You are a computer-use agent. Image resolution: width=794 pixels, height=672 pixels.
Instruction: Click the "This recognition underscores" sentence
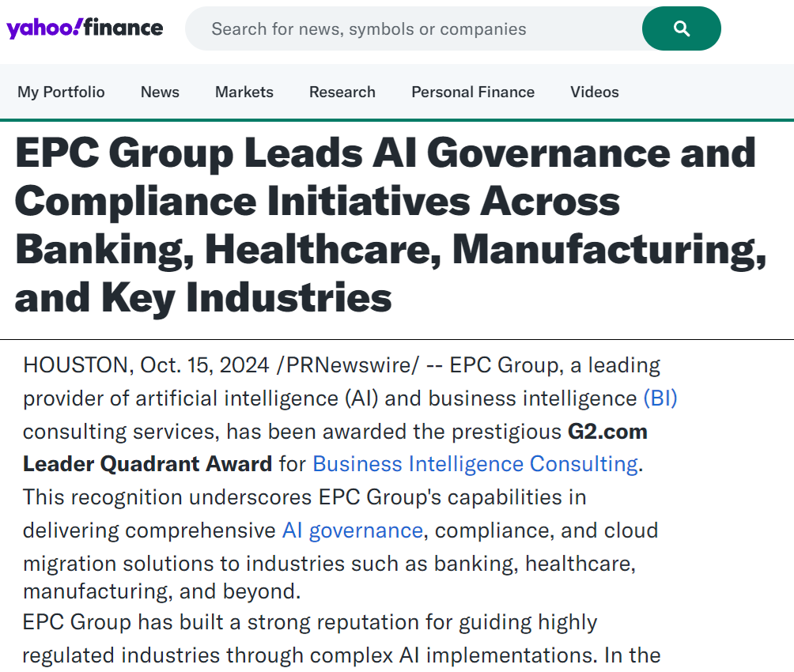[304, 497]
